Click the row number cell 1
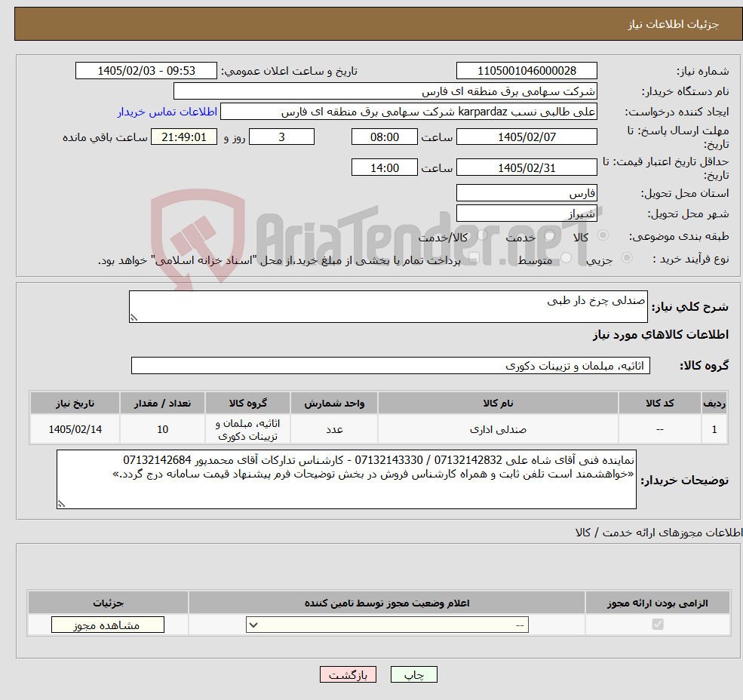 [x=714, y=429]
